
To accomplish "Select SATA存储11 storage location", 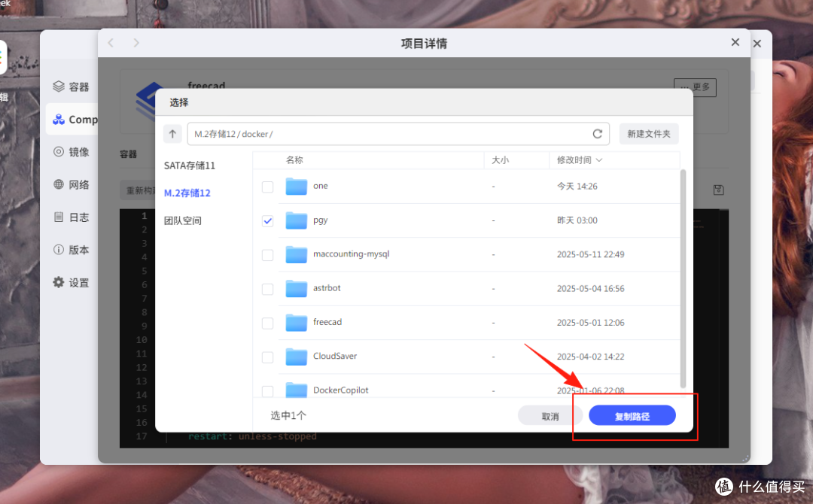I will pyautogui.click(x=189, y=165).
